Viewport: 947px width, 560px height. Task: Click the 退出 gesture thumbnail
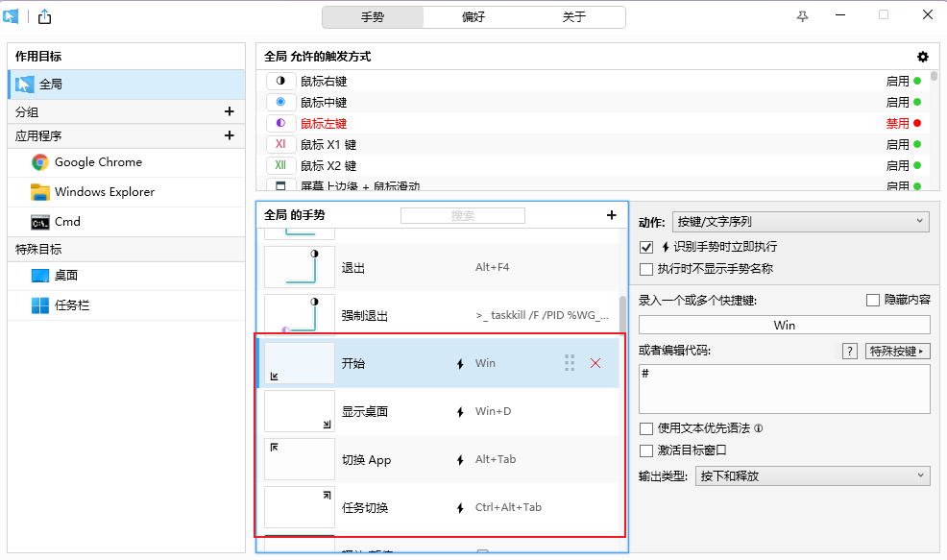300,267
